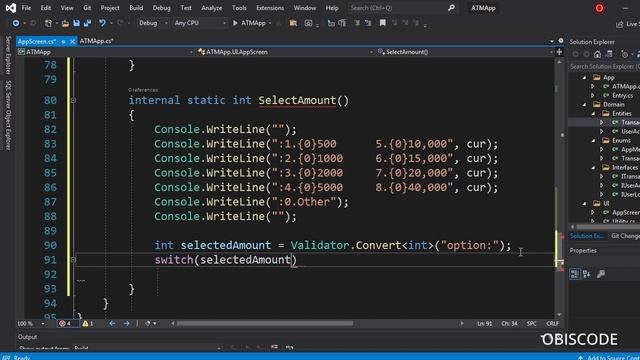Screen dimensions: 640x360
Task: Open the SelectAmount() member dropdown
Action: tap(464, 52)
